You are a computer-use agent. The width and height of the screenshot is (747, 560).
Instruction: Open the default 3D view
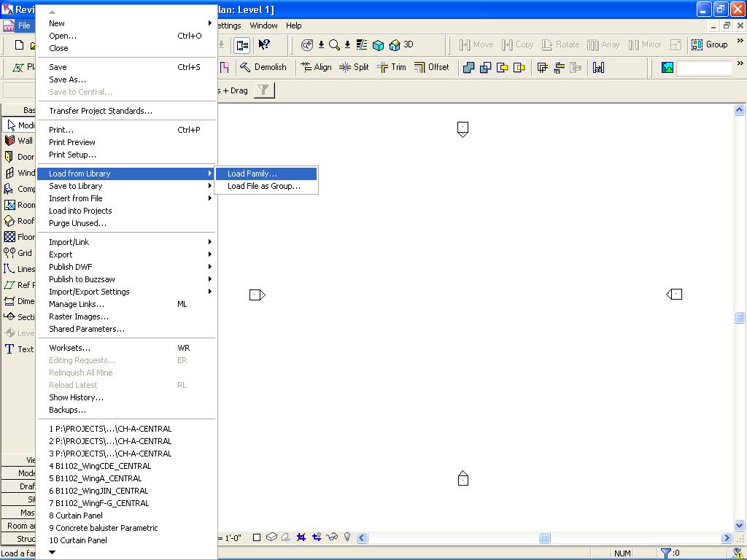coord(402,44)
